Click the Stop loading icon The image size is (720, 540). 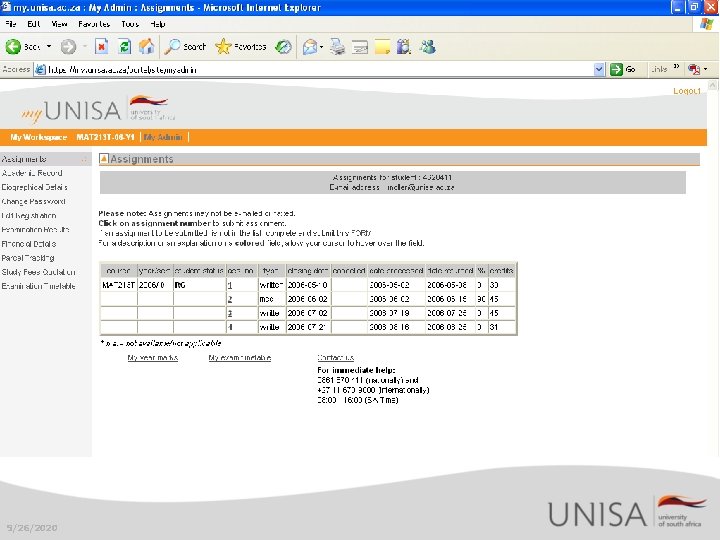pyautogui.click(x=101, y=46)
